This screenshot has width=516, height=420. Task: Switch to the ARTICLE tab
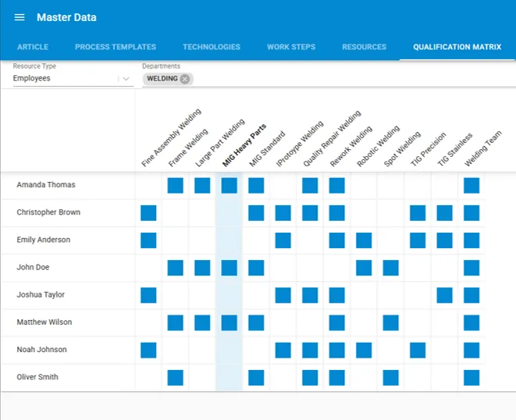tap(33, 47)
